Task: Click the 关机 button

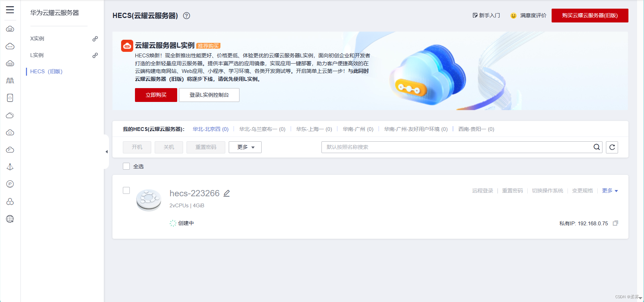Action: point(169,147)
